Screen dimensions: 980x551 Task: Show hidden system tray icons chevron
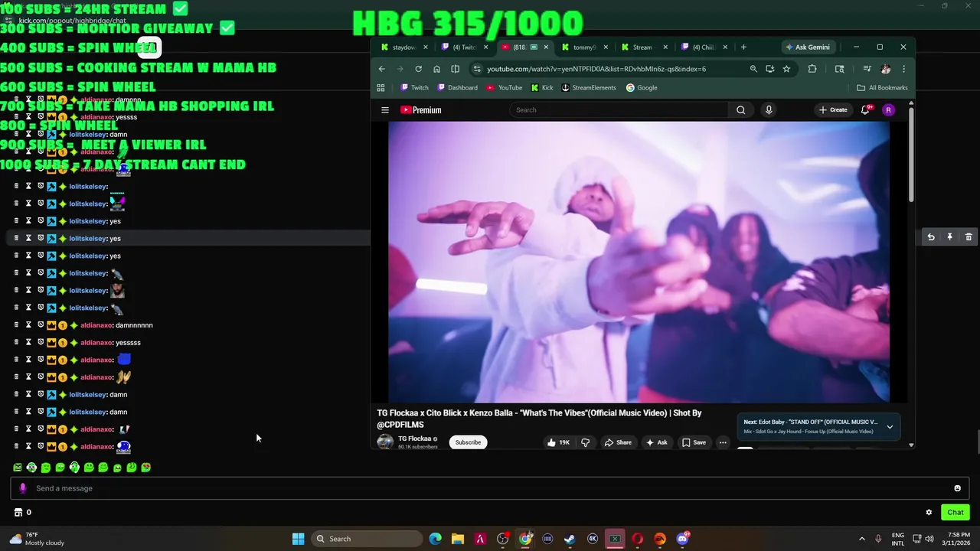(861, 539)
